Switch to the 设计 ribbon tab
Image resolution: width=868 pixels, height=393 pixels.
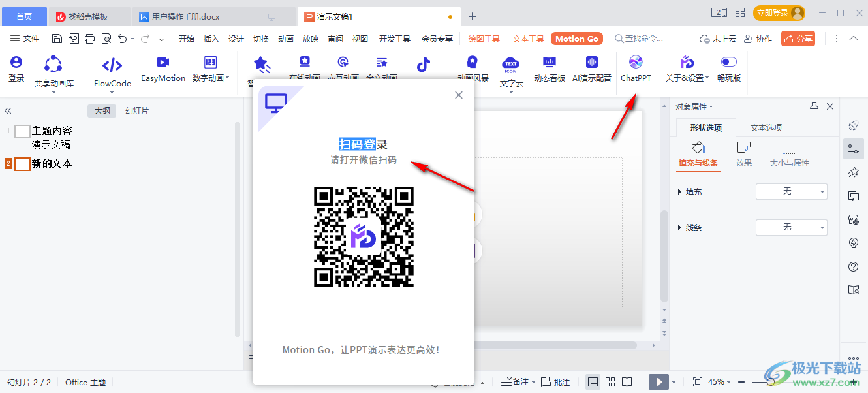coord(236,39)
